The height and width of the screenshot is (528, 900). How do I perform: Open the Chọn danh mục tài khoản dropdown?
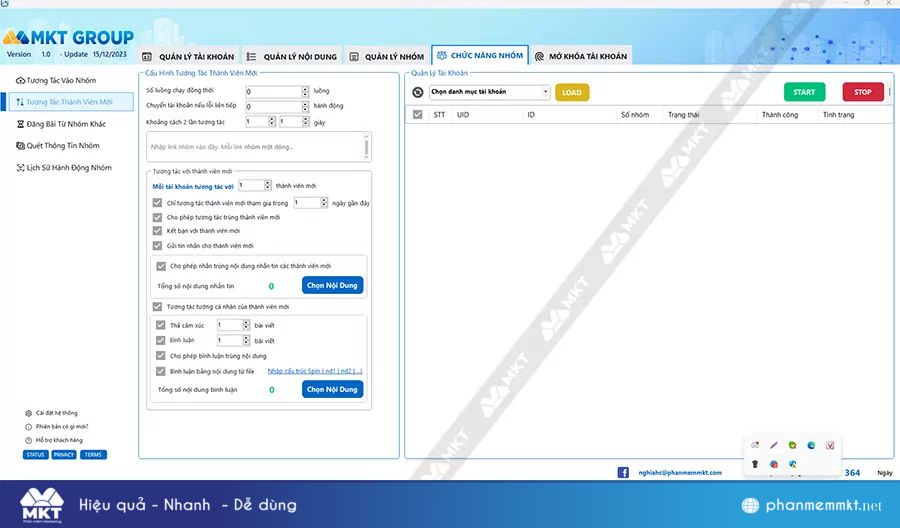489,92
